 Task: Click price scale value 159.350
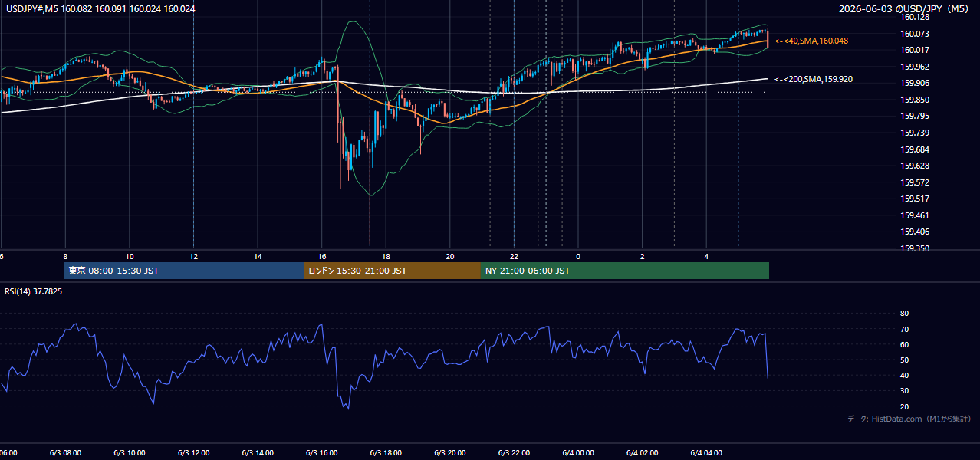(x=915, y=248)
